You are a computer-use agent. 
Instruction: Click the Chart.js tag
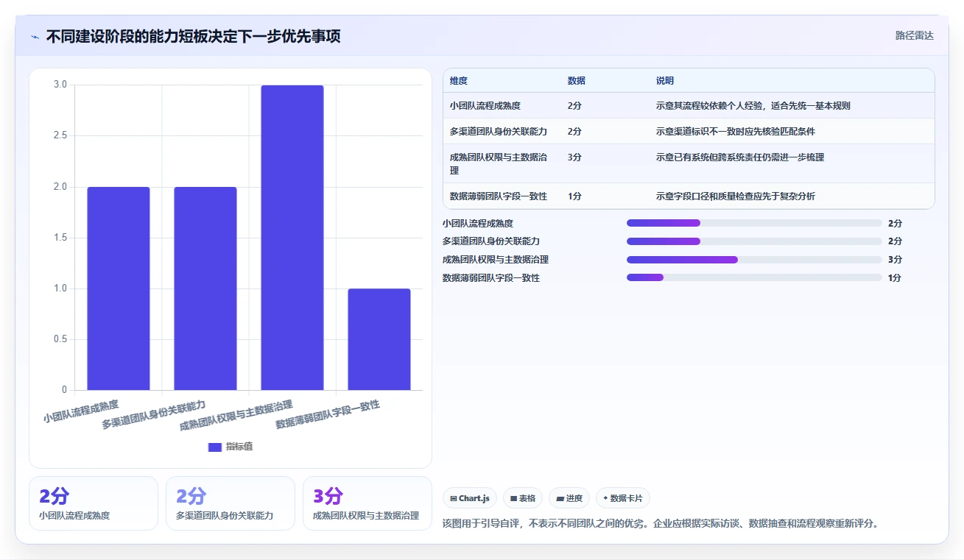click(x=471, y=498)
